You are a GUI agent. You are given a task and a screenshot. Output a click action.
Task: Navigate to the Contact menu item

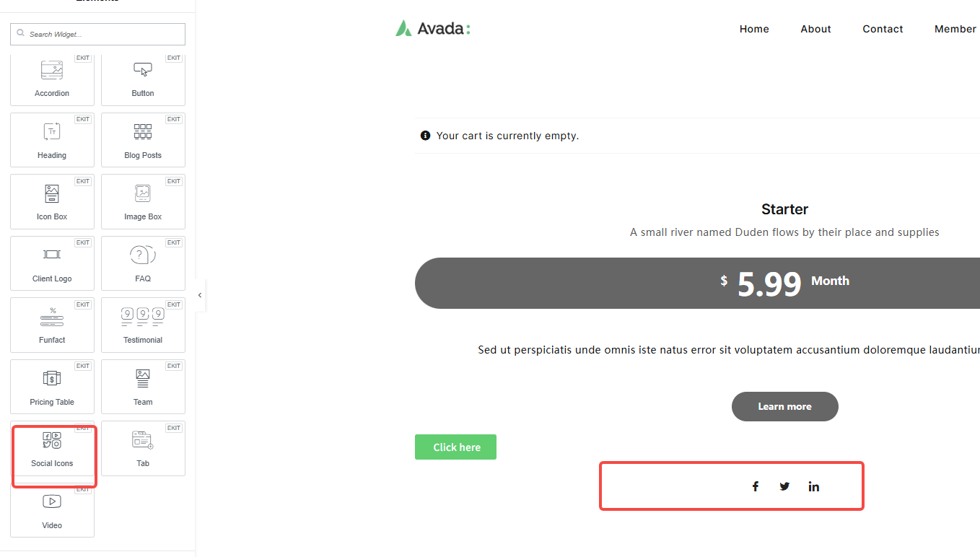click(x=883, y=29)
